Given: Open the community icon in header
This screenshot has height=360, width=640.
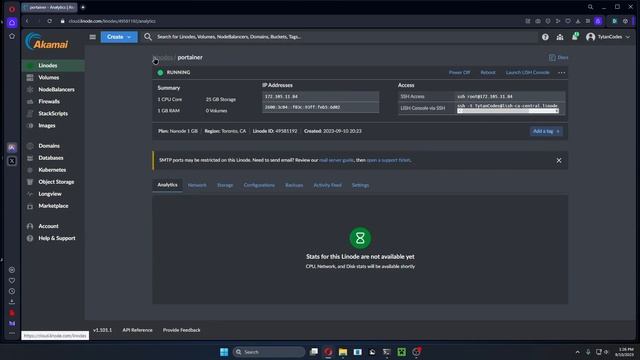Looking at the screenshot, I should [x=560, y=37].
